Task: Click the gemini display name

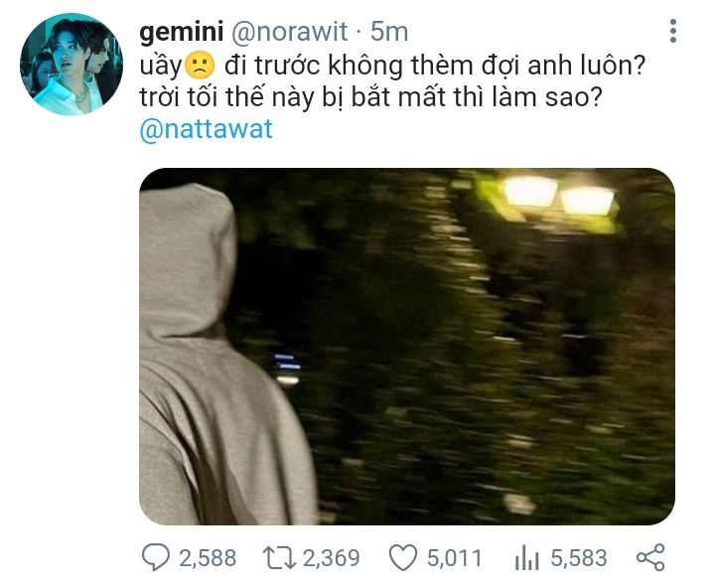Action: 182,33
